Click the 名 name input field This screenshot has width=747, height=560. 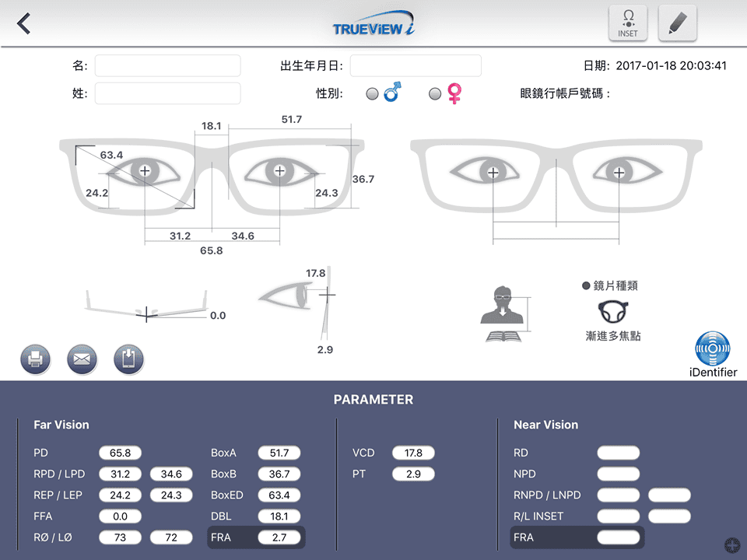[168, 65]
